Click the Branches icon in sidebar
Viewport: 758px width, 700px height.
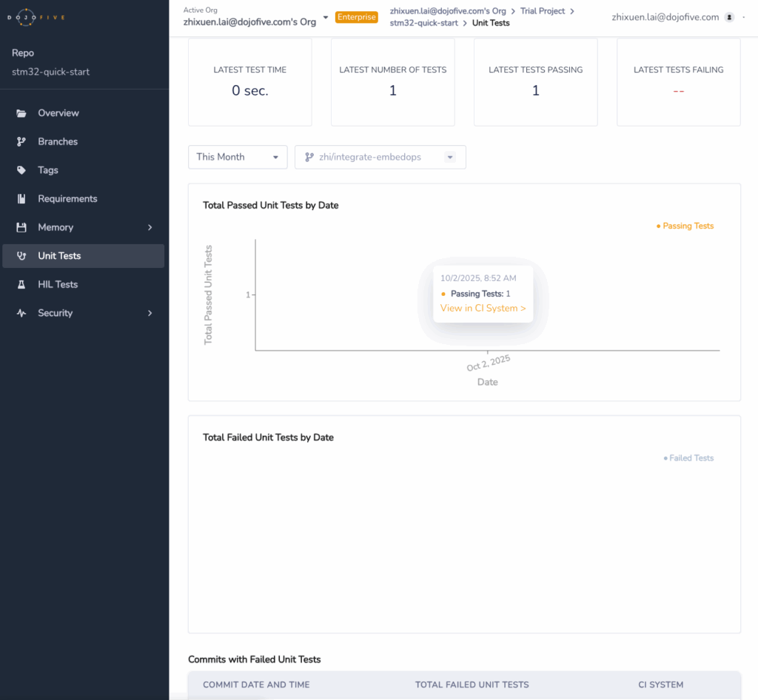(21, 142)
